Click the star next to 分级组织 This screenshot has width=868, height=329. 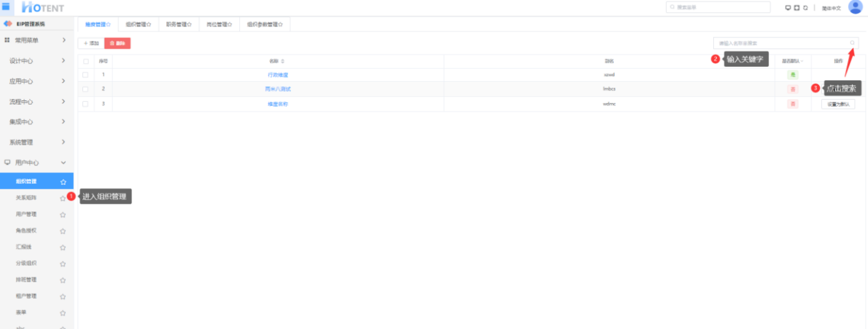click(x=63, y=264)
